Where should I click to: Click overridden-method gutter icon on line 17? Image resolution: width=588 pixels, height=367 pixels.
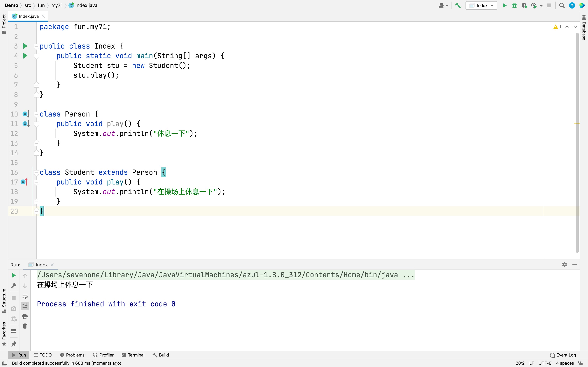point(24,182)
